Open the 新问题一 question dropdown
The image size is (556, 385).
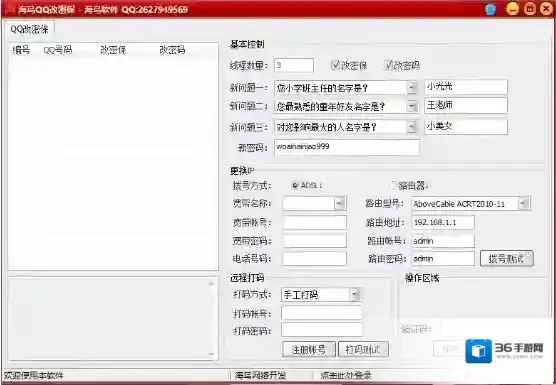(x=411, y=87)
